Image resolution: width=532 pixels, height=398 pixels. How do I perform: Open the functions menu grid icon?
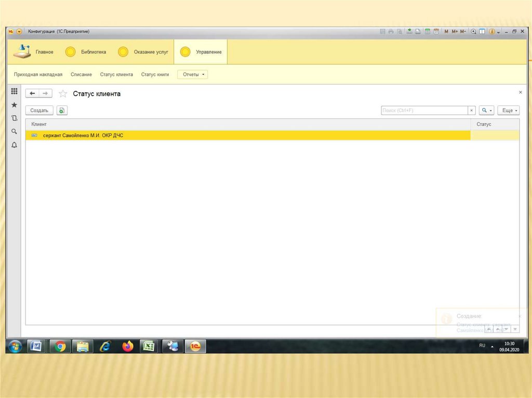pyautogui.click(x=14, y=91)
